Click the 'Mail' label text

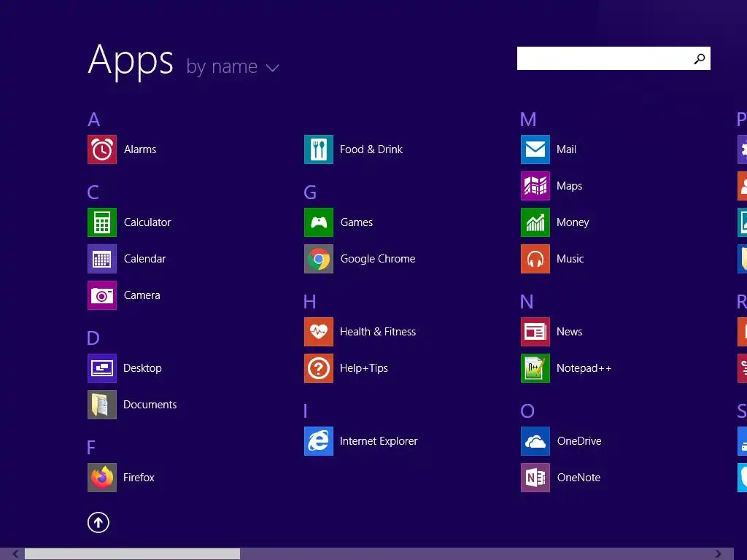[566, 149]
